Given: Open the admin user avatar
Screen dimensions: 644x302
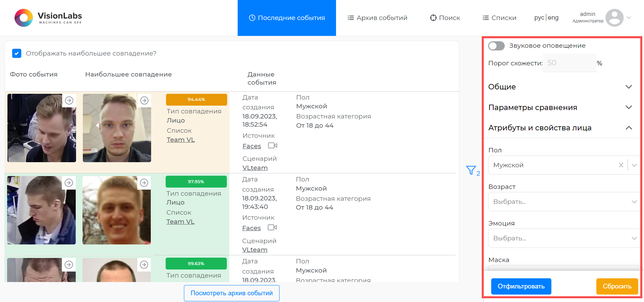Looking at the screenshot, I should point(614,18).
